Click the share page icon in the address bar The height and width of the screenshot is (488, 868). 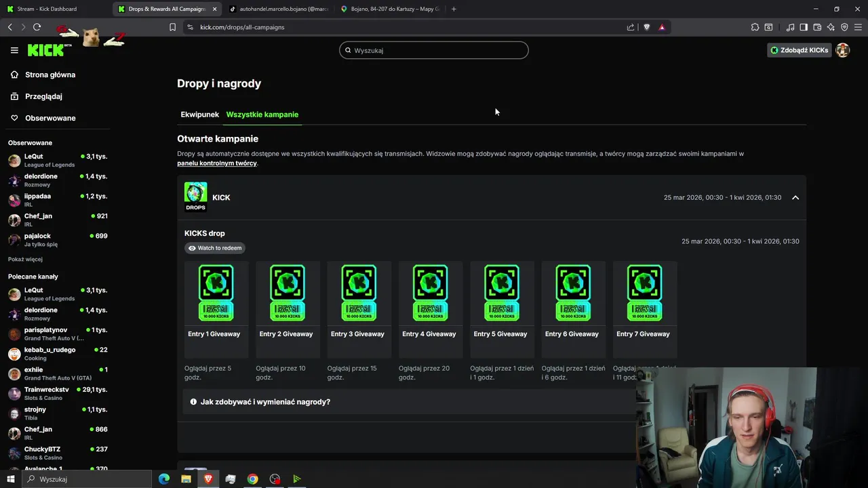[631, 27]
